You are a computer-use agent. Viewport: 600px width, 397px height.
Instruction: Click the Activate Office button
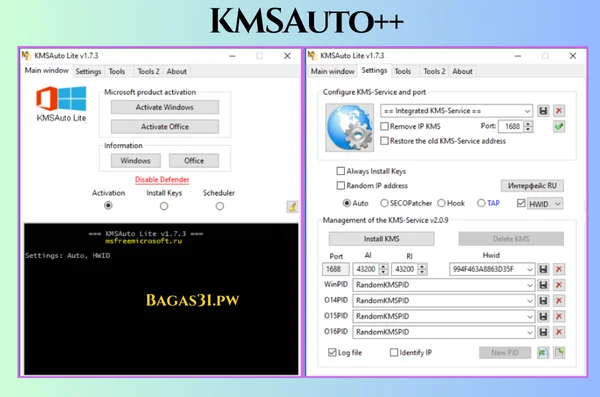165,127
